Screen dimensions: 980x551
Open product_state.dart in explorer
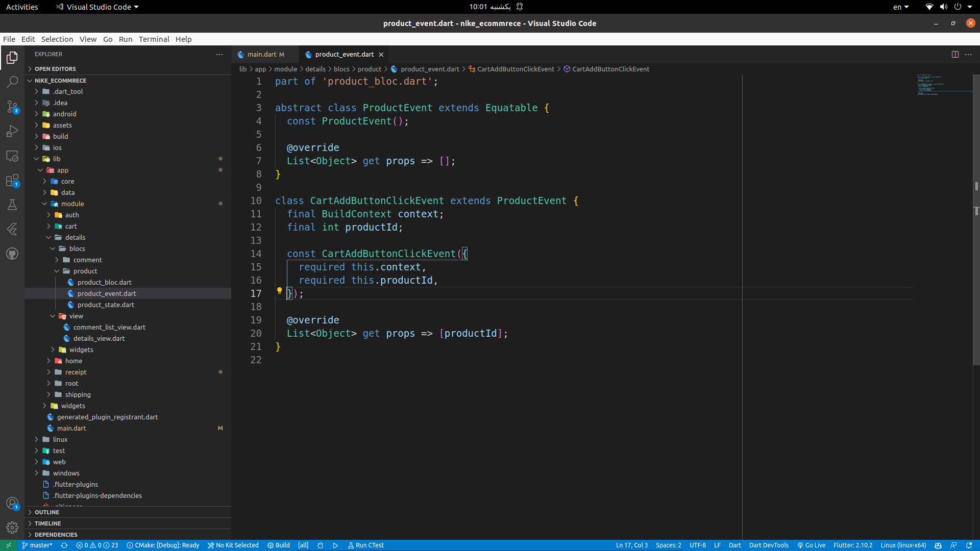pos(128,305)
